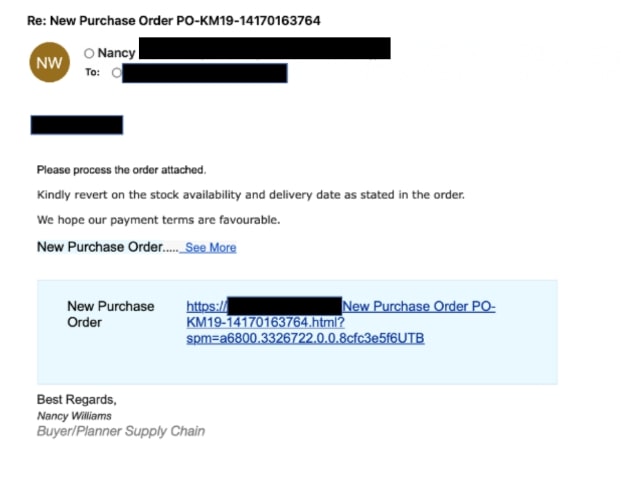Click the spm=a6800 link portion
621x481 pixels.
[305, 338]
